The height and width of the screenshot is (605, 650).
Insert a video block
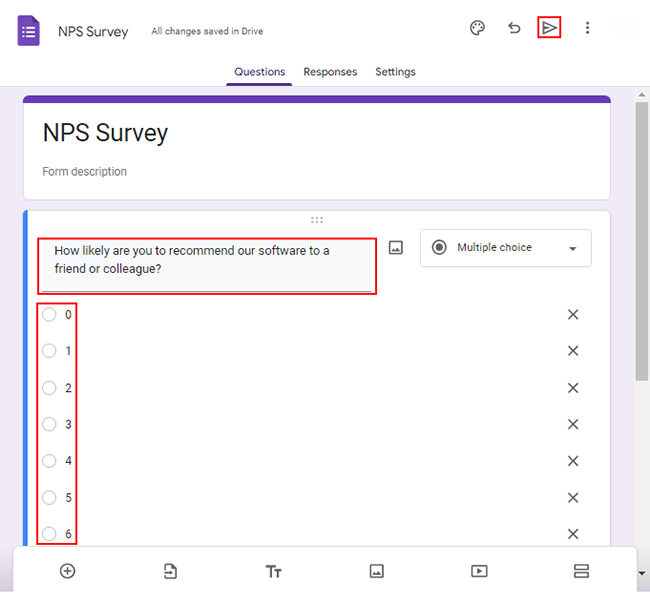[479, 571]
